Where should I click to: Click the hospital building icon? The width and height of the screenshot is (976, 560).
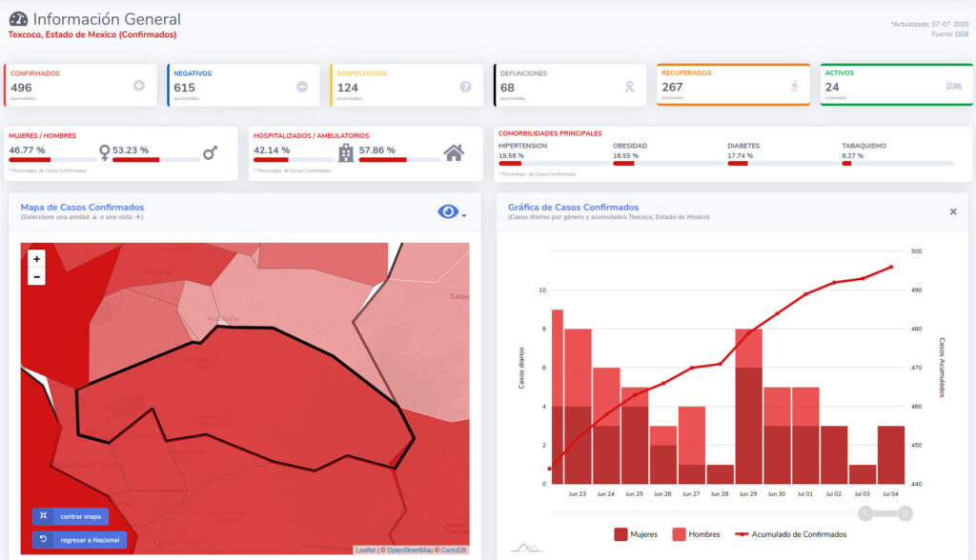(346, 152)
